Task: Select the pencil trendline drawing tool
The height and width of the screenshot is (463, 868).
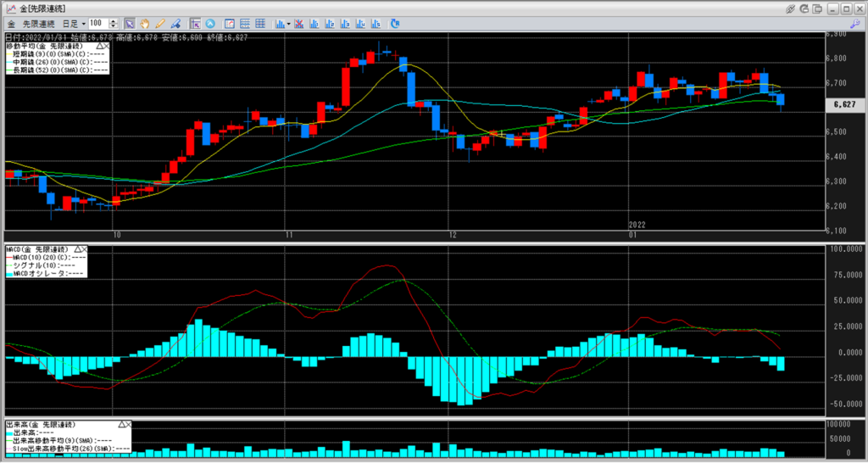Action: pos(160,23)
